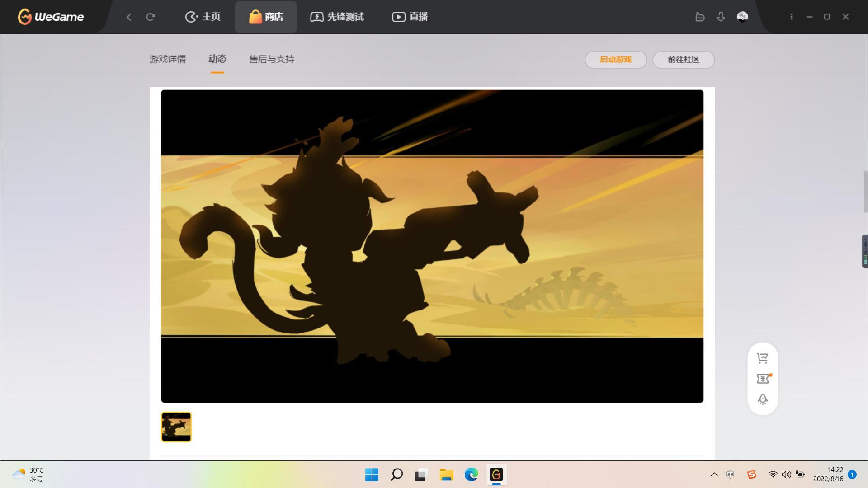Open the collapsed side panel handle

pos(865,251)
